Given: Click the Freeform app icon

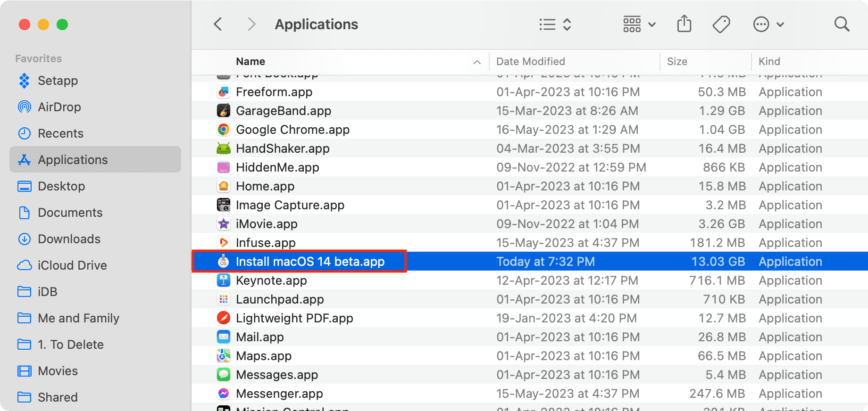Looking at the screenshot, I should [x=224, y=92].
